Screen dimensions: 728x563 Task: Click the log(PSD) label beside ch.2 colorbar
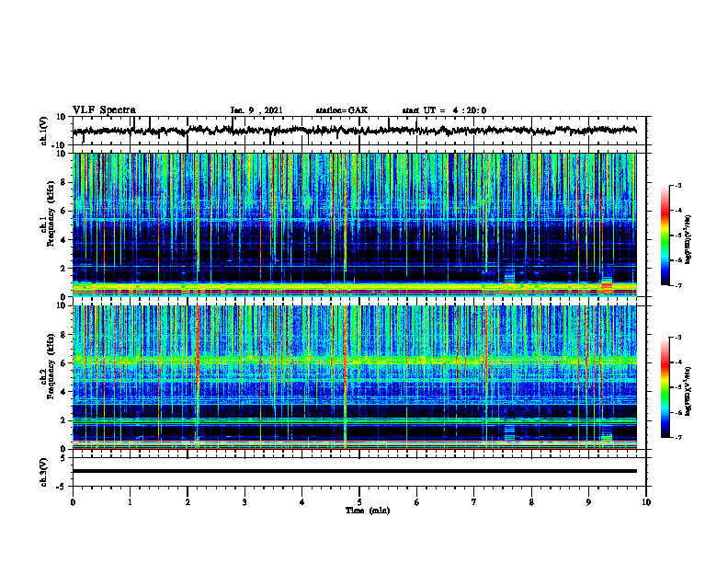(688, 391)
